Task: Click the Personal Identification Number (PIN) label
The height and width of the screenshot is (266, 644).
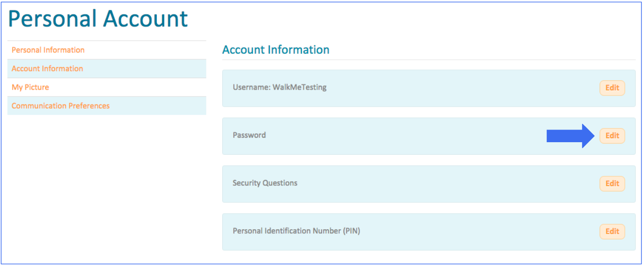Action: [x=296, y=231]
